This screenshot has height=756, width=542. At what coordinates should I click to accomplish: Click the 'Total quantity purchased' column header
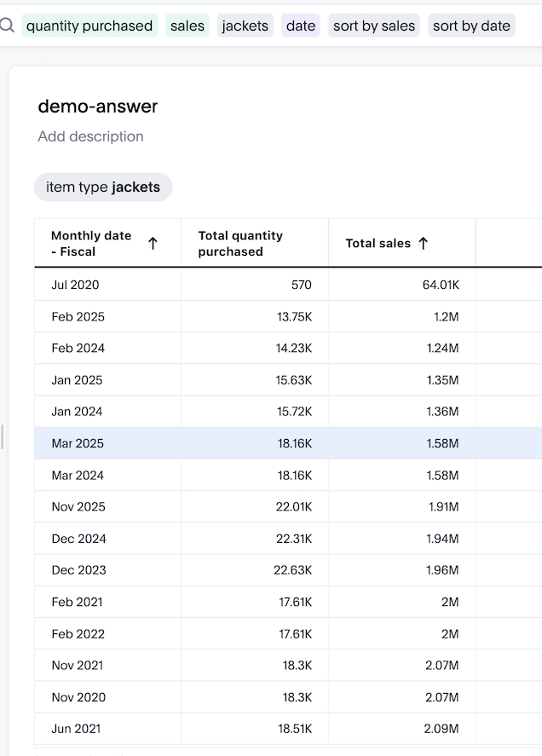(240, 244)
